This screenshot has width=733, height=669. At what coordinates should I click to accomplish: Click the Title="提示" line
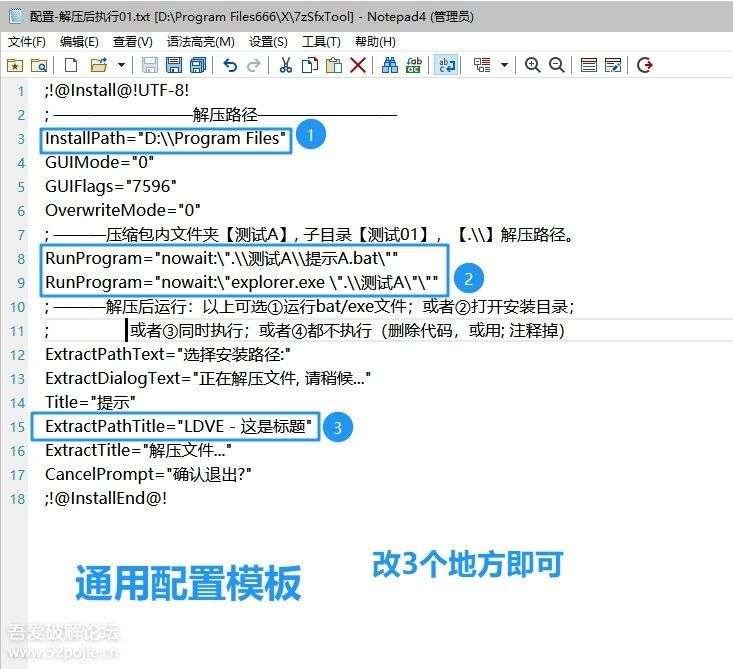point(90,403)
